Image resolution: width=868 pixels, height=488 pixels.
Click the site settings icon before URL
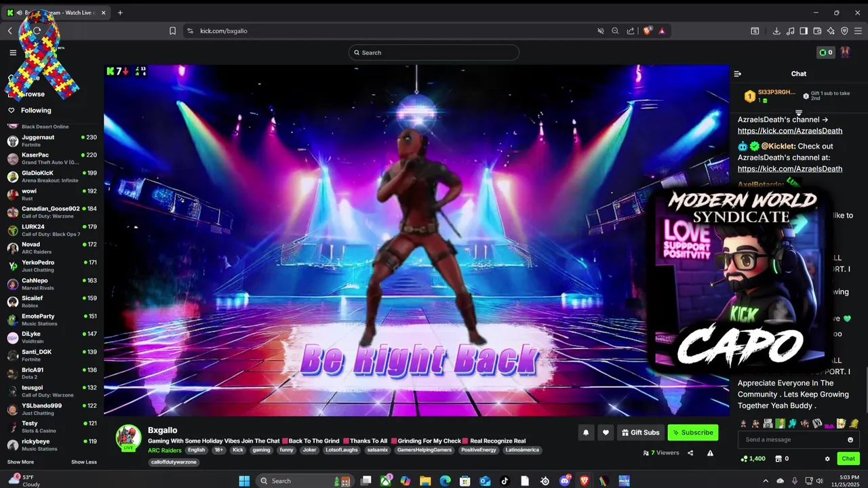[x=190, y=30]
